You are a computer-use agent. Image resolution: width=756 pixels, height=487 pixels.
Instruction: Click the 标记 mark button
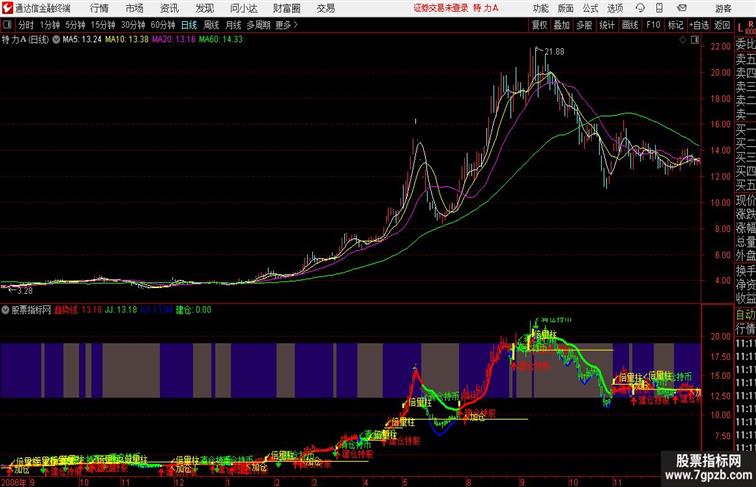675,25
